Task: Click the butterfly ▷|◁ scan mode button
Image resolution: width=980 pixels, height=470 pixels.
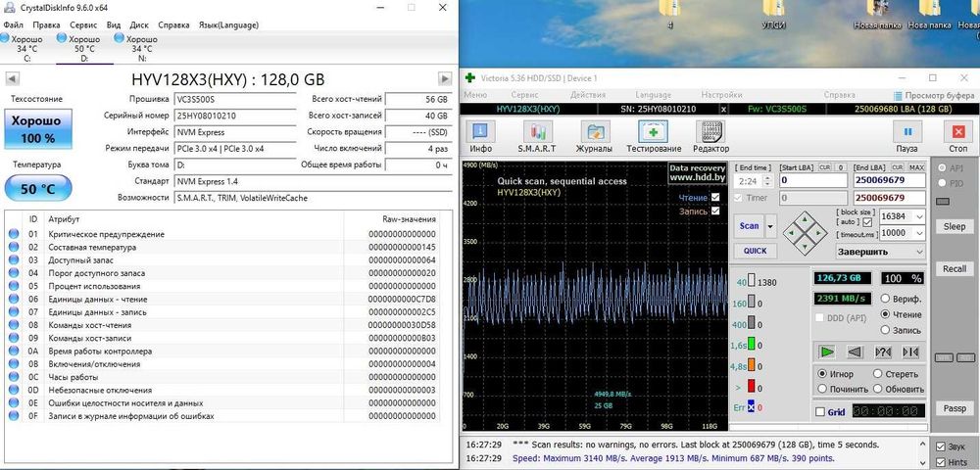Action: pyautogui.click(x=910, y=352)
